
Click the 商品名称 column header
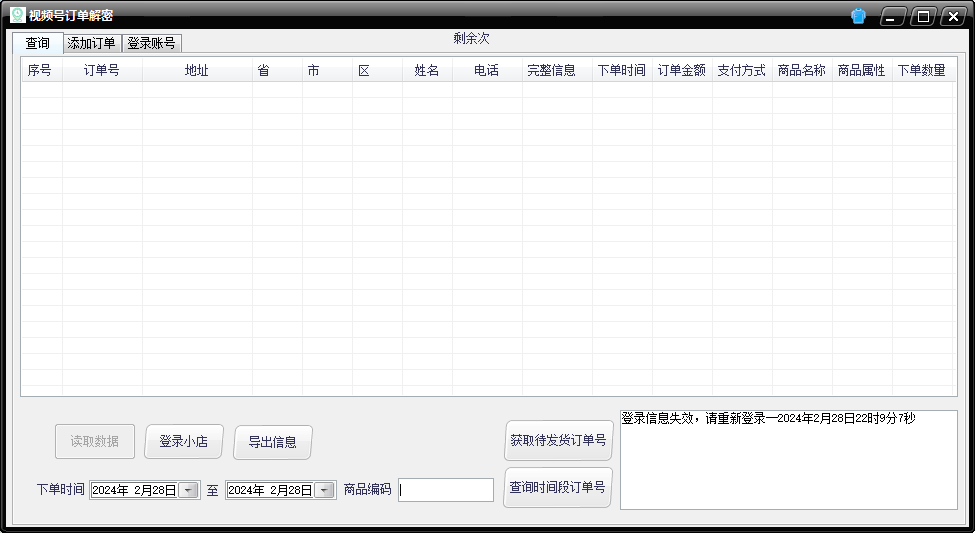tap(801, 70)
